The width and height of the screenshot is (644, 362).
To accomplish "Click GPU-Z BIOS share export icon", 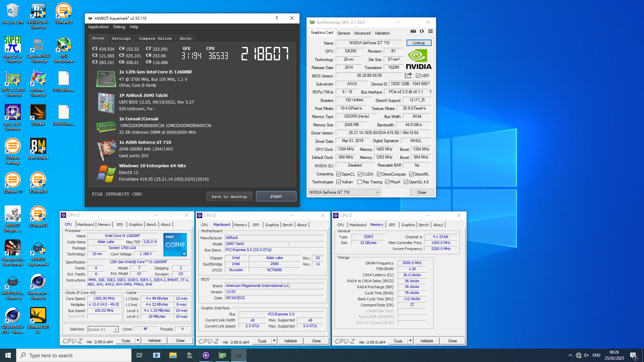I will 408,75.
